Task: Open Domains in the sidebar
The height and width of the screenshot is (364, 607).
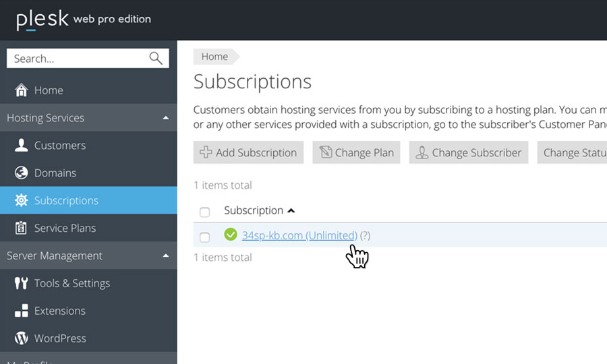Action: (88, 173)
